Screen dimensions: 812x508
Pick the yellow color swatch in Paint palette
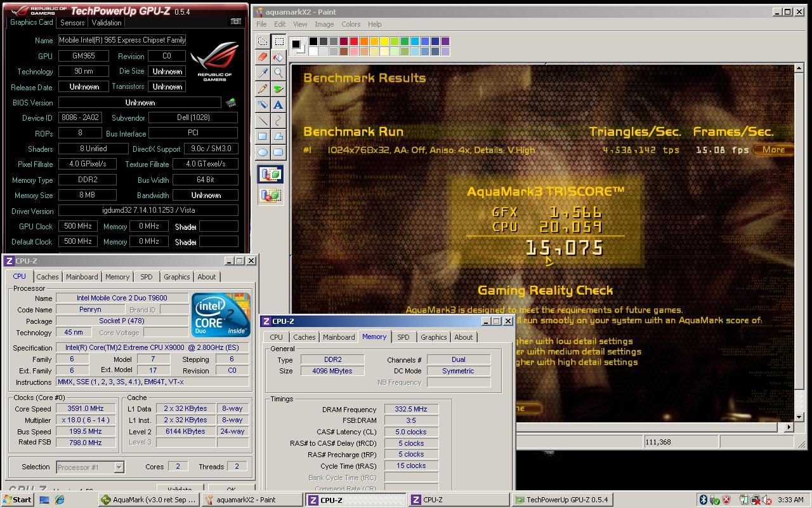[384, 41]
